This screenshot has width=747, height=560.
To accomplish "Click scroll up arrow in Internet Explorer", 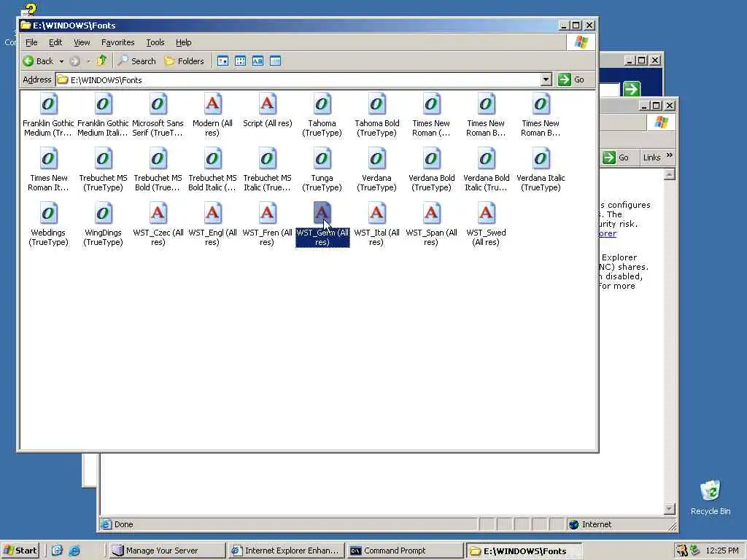I will 670,174.
